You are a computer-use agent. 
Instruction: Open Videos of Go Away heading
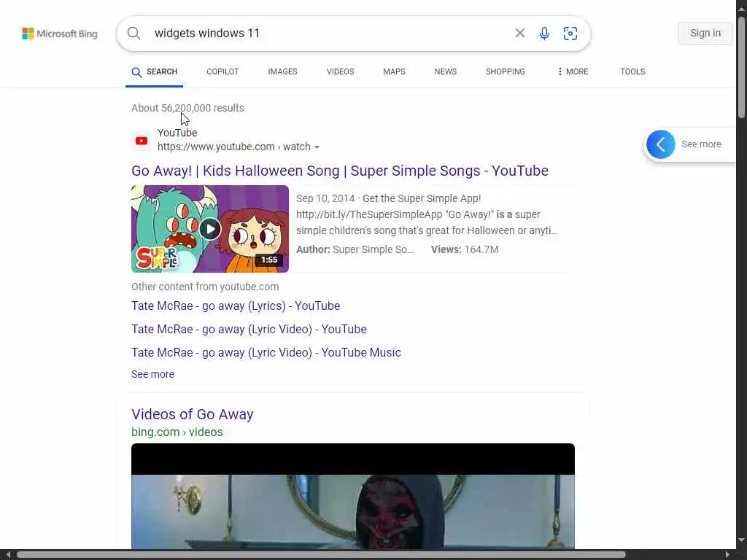coord(193,414)
